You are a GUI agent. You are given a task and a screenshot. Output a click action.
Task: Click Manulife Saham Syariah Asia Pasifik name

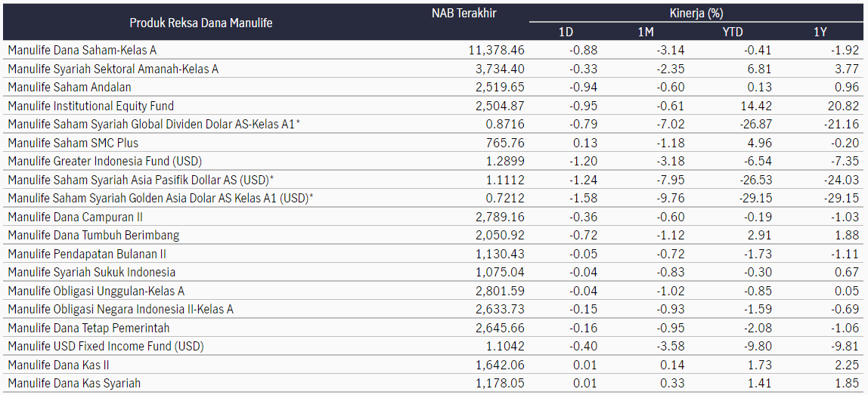(141, 180)
